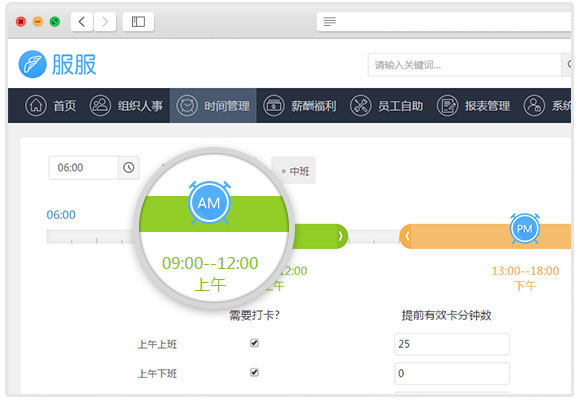Go back with the browser back arrow
580x400 pixels.
point(82,21)
